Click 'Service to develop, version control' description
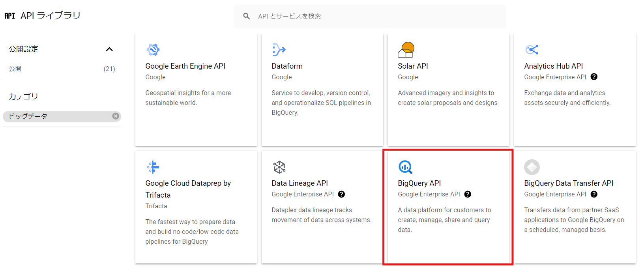Screen dimensions: 644x267 [321, 103]
